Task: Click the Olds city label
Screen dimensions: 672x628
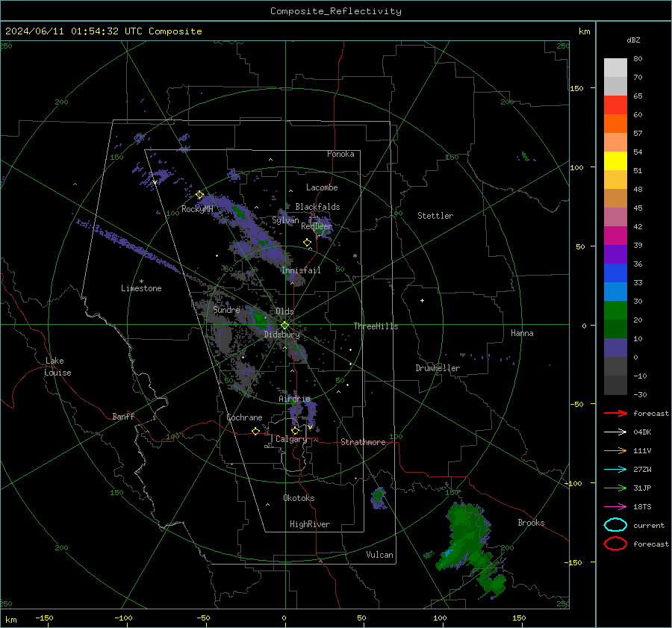Action: (x=284, y=311)
